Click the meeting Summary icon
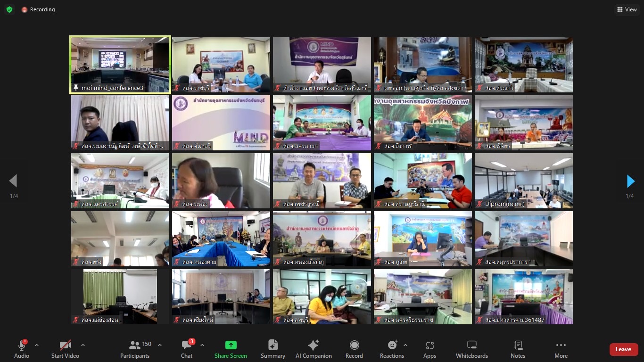Viewport: 644px width, 362px height. point(273,349)
